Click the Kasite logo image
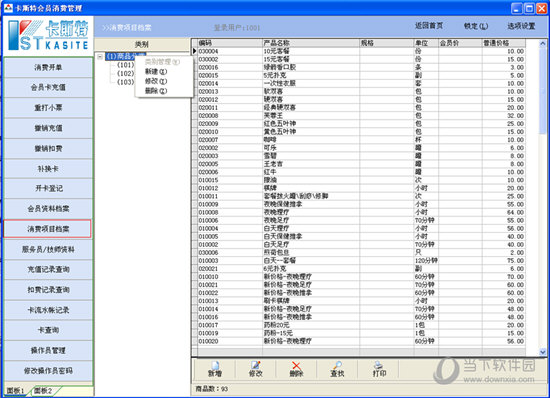 (48, 35)
